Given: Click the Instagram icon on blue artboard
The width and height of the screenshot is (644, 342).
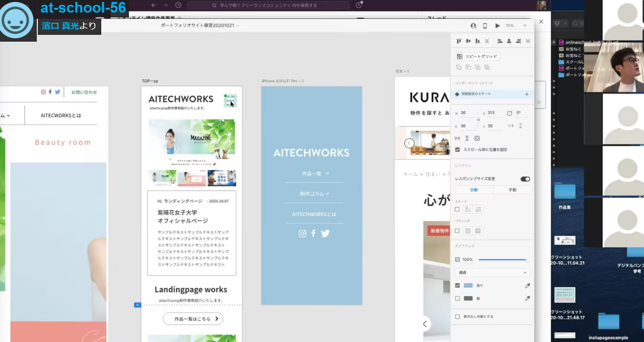Looking at the screenshot, I should coord(302,233).
